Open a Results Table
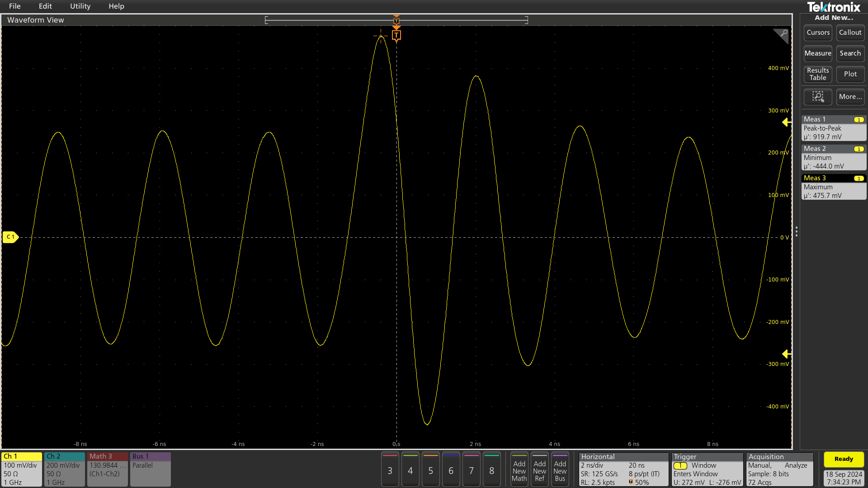This screenshot has width=868, height=488. coord(817,74)
